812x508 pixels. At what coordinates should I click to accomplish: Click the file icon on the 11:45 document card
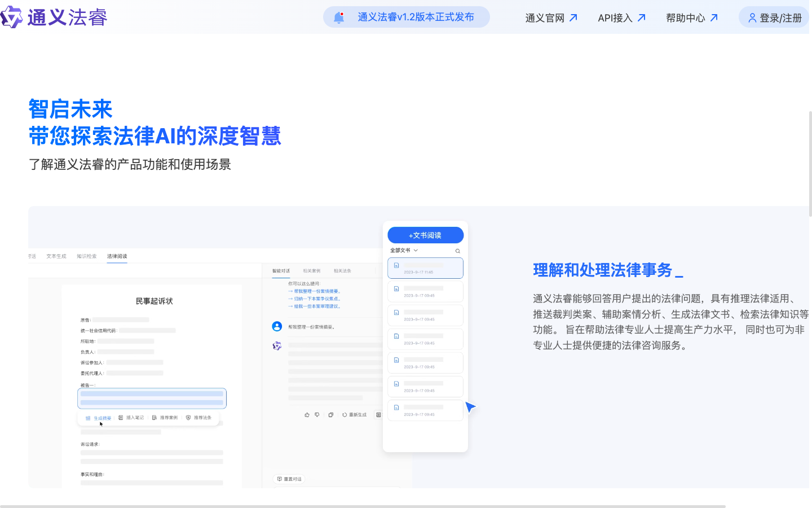(x=396, y=264)
